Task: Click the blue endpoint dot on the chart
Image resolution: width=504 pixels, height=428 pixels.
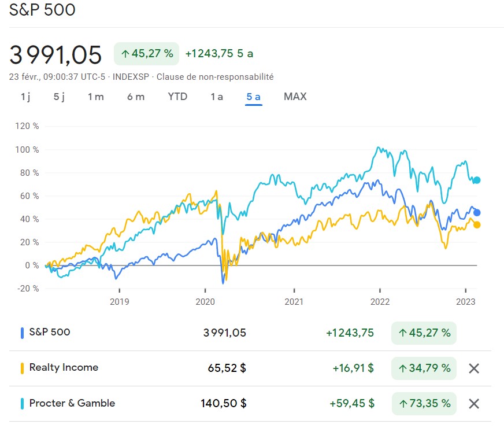Action: 477,213
